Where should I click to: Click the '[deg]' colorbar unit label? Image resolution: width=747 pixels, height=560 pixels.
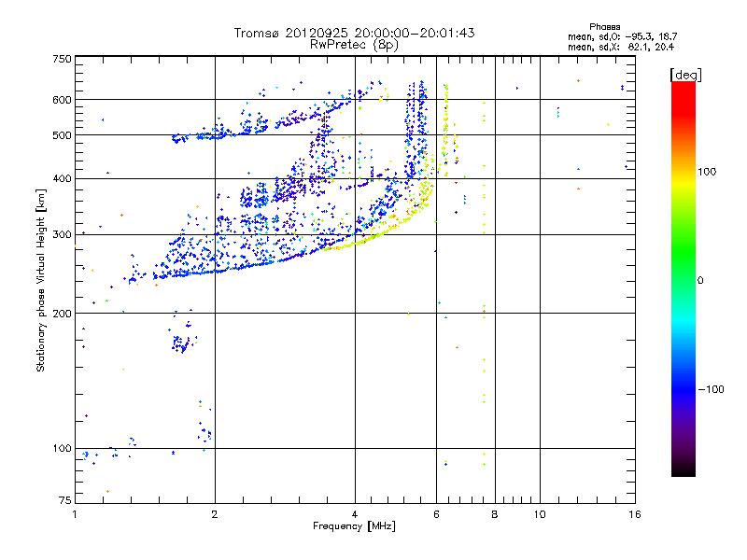[685, 75]
